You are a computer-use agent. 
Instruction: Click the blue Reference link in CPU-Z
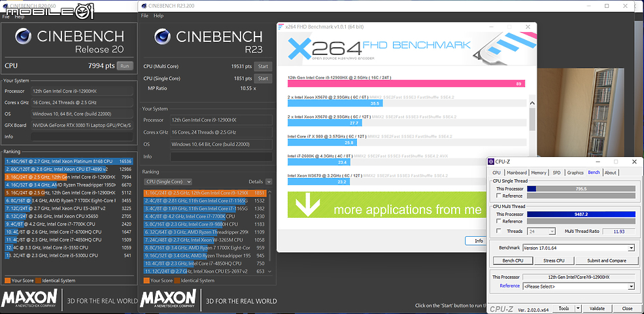[x=509, y=286]
